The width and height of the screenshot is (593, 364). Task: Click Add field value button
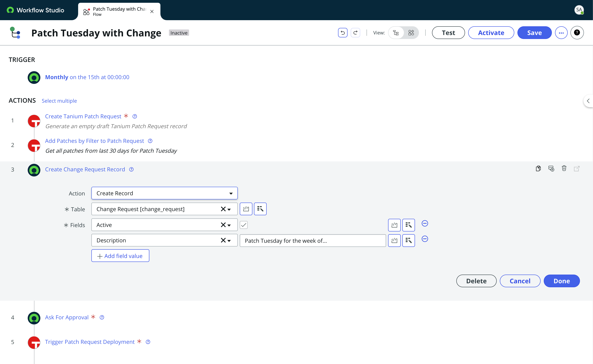pyautogui.click(x=120, y=256)
